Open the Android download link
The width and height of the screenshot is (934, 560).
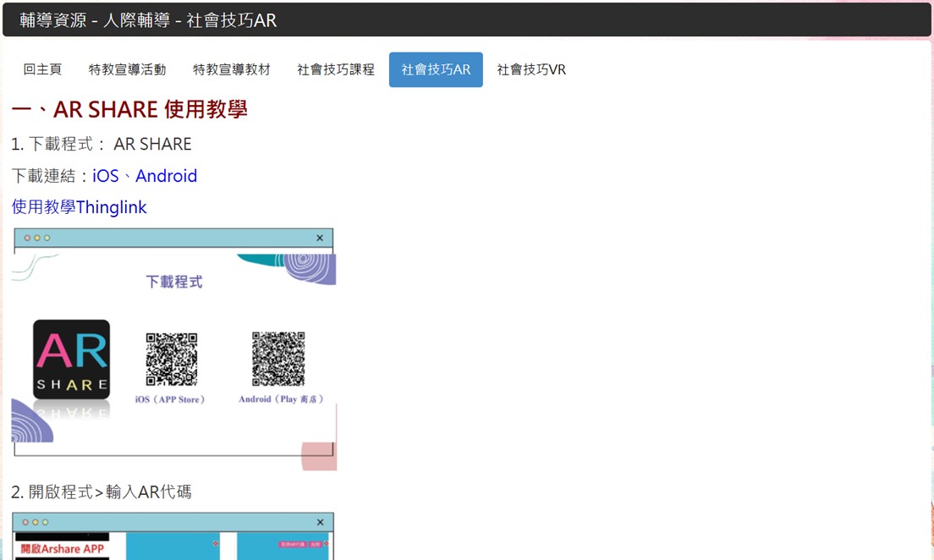[166, 176]
